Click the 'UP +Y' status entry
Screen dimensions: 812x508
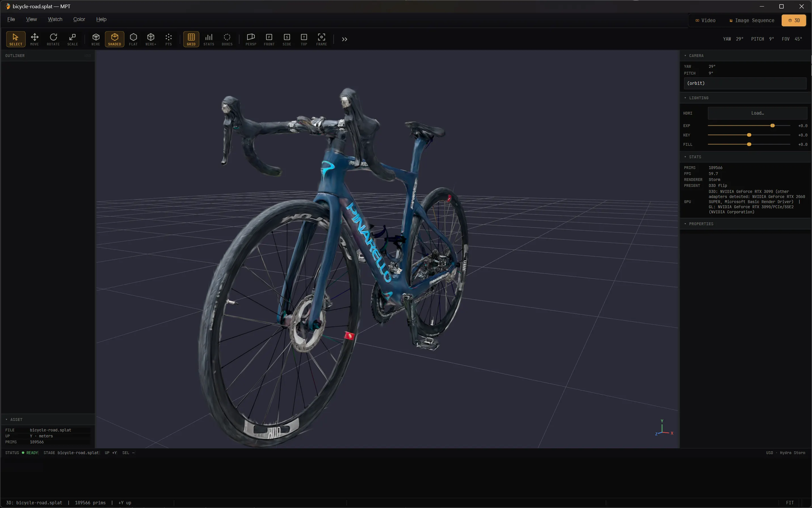pyautogui.click(x=111, y=453)
